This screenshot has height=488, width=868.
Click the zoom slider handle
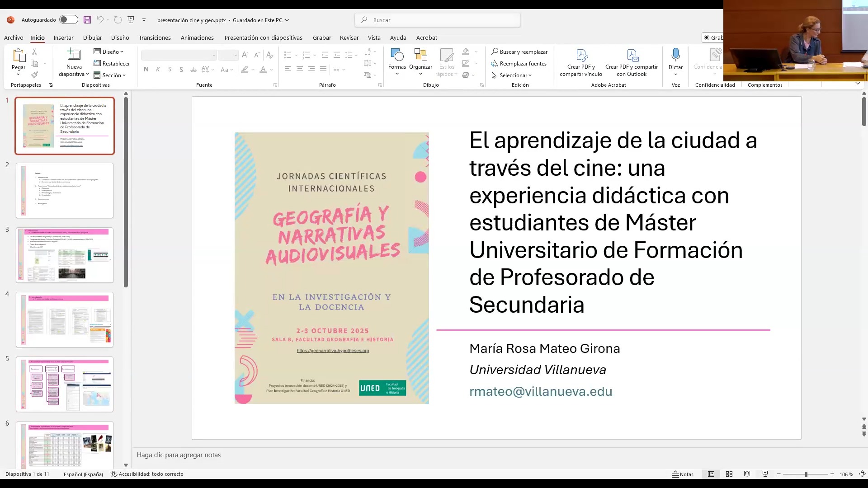tap(806, 474)
